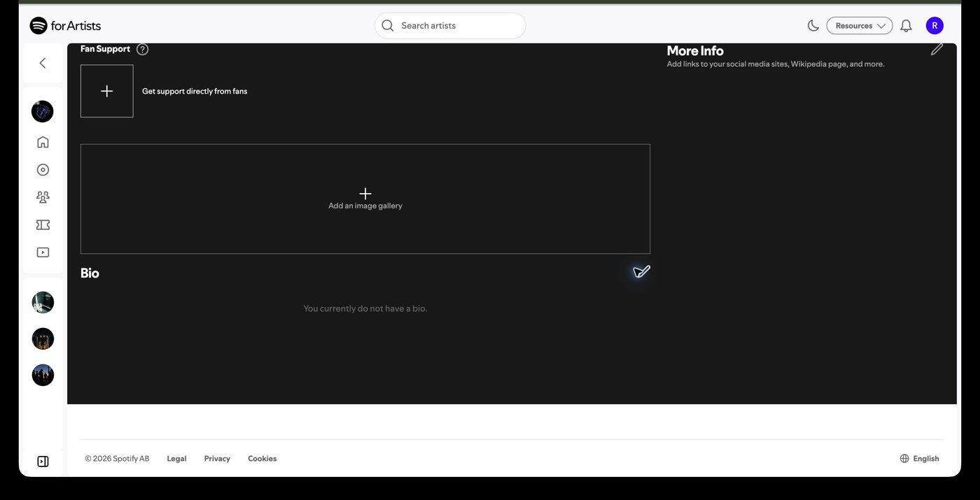Viewport: 980px width, 500px height.
Task: Click the Bio heading
Action: [x=90, y=273]
